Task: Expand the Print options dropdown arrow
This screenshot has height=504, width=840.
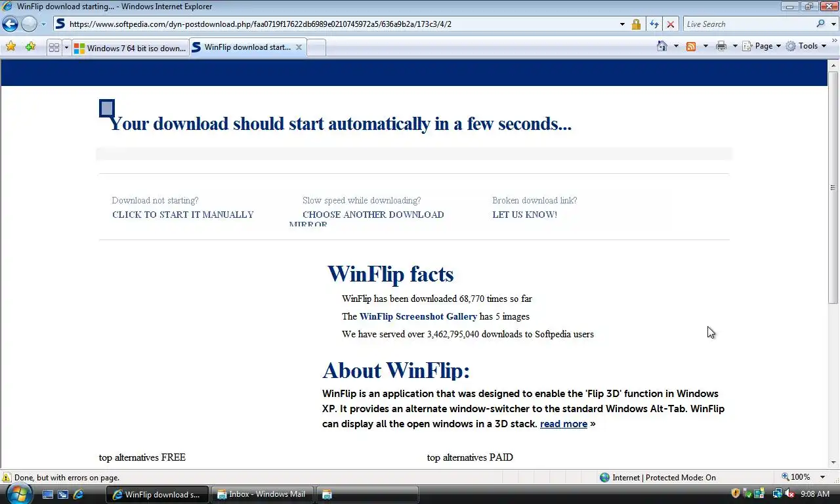Action: pos(735,46)
